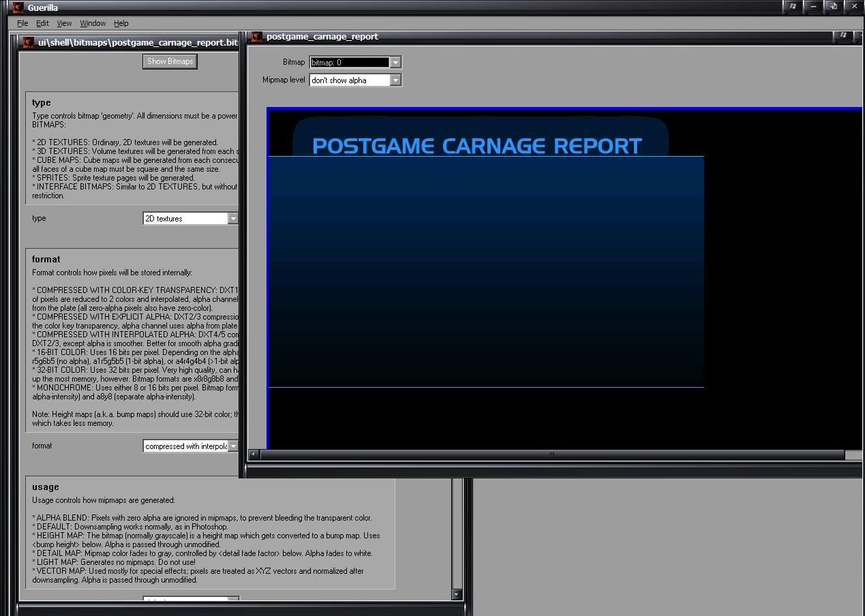Click the postgame_carnage_report window's title icon
The height and width of the screenshot is (616, 865).
pos(257,37)
